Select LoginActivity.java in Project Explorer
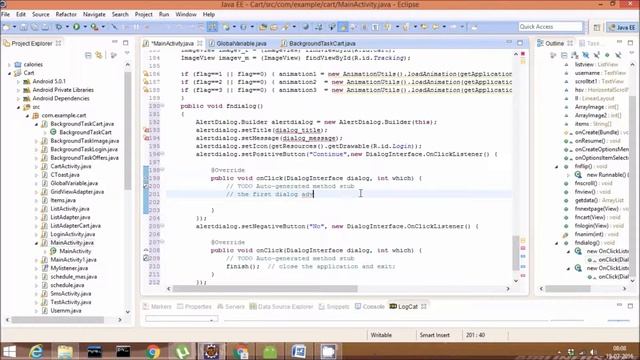This screenshot has height=360, width=640. 73,234
